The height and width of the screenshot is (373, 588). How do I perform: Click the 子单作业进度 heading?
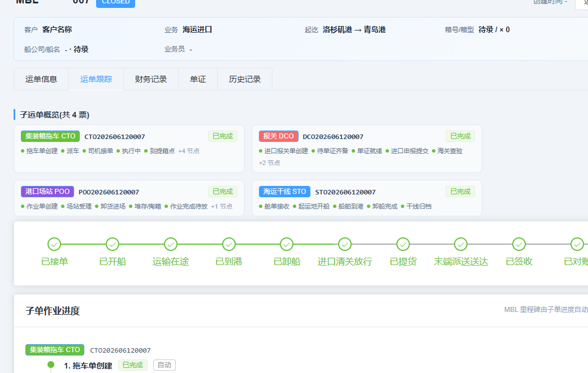coord(53,311)
